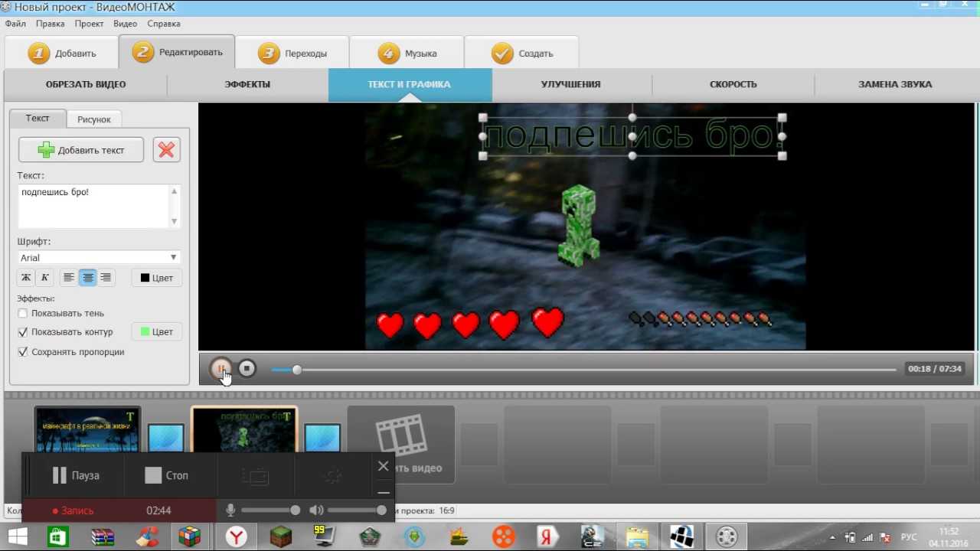Open the Проект menu

coord(89,24)
